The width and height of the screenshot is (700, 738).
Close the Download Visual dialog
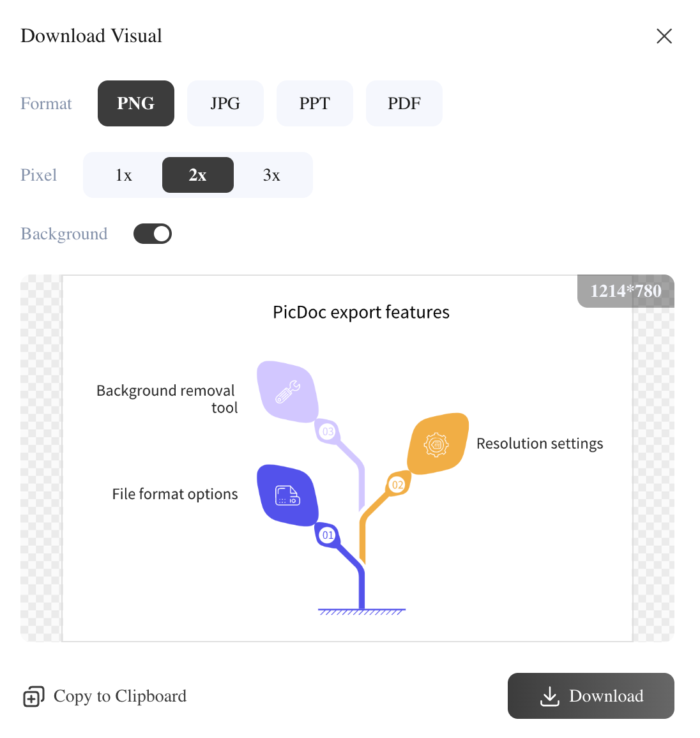(x=664, y=36)
